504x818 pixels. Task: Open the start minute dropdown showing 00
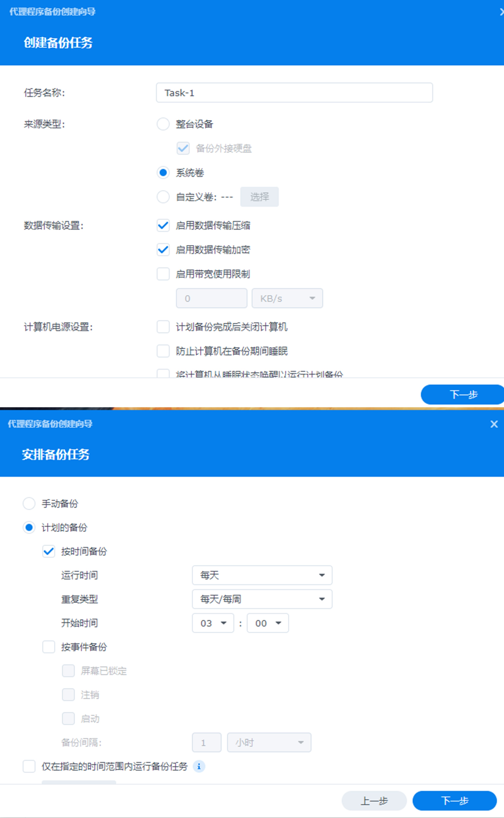click(267, 623)
